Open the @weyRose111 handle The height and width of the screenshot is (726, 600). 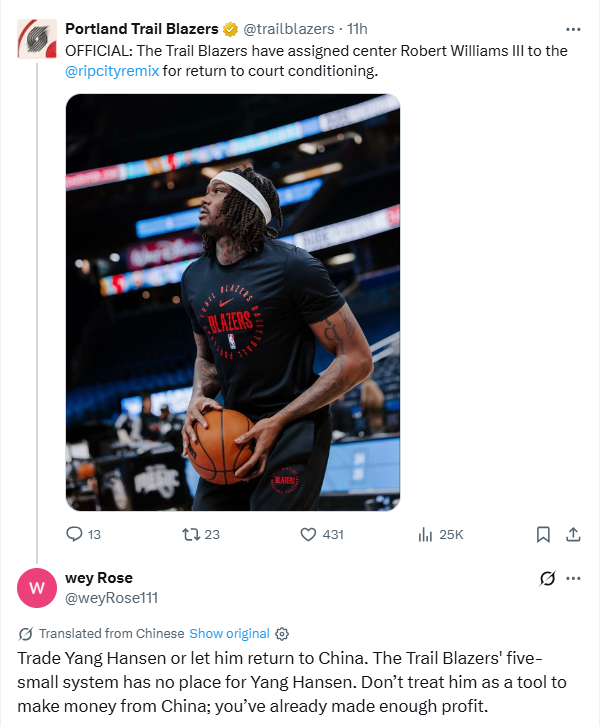coord(111,598)
